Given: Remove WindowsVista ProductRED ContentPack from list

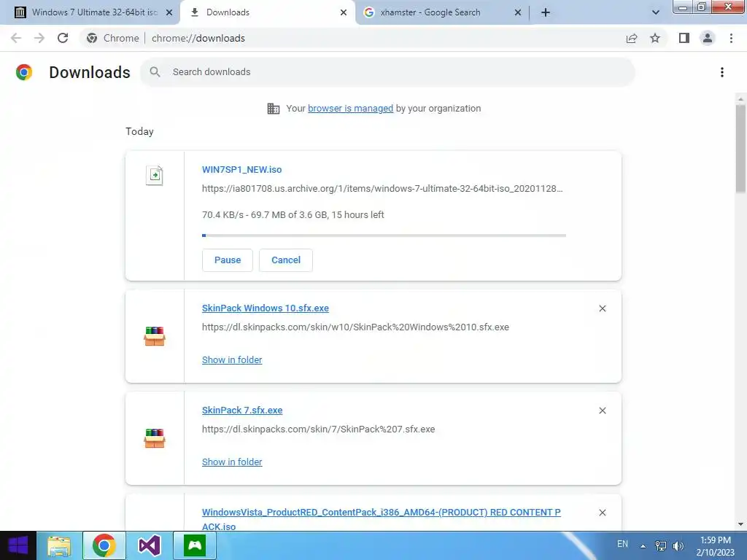Looking at the screenshot, I should 602,513.
